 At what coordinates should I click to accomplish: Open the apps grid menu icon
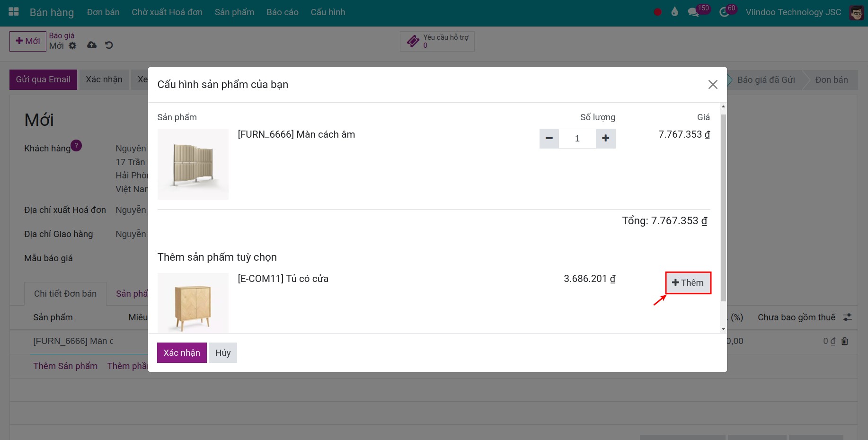tap(14, 12)
